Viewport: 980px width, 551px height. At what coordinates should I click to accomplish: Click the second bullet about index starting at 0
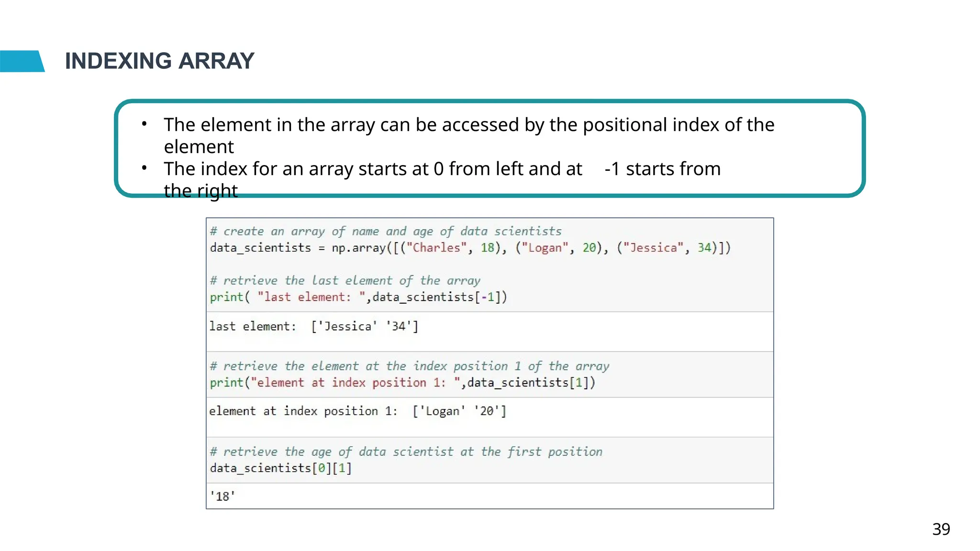click(373, 169)
